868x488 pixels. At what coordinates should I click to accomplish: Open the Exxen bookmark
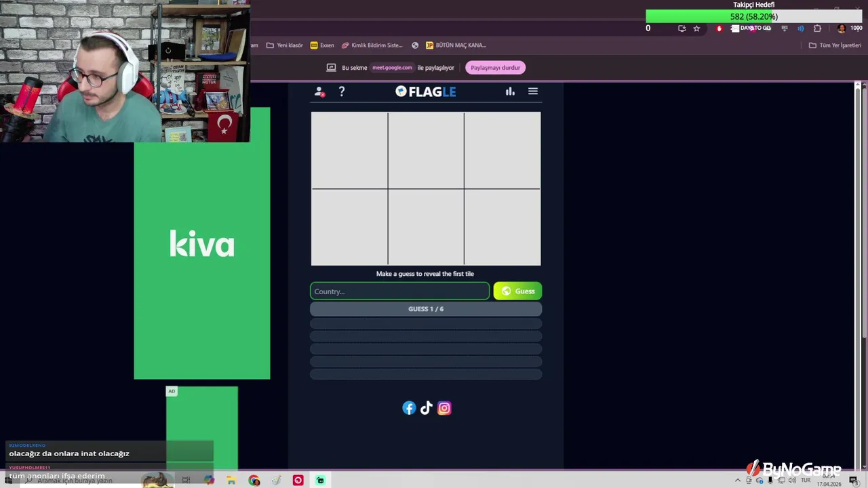(x=322, y=45)
